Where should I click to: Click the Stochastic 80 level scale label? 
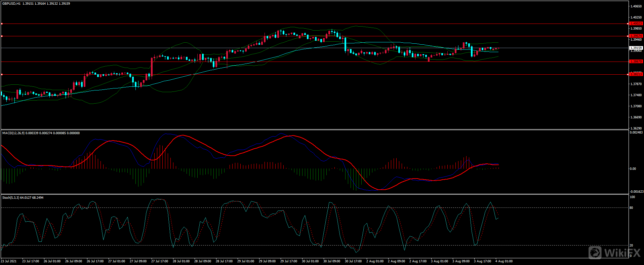click(x=631, y=208)
